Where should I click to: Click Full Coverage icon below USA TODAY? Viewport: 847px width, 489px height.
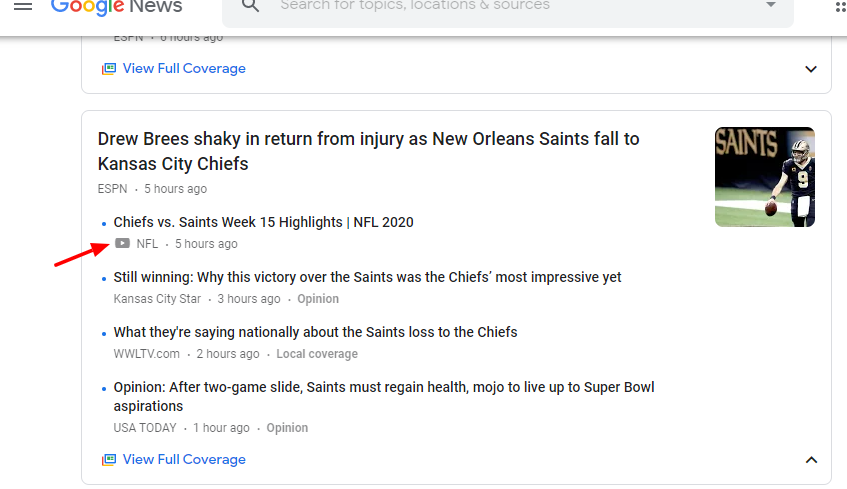[x=109, y=459]
